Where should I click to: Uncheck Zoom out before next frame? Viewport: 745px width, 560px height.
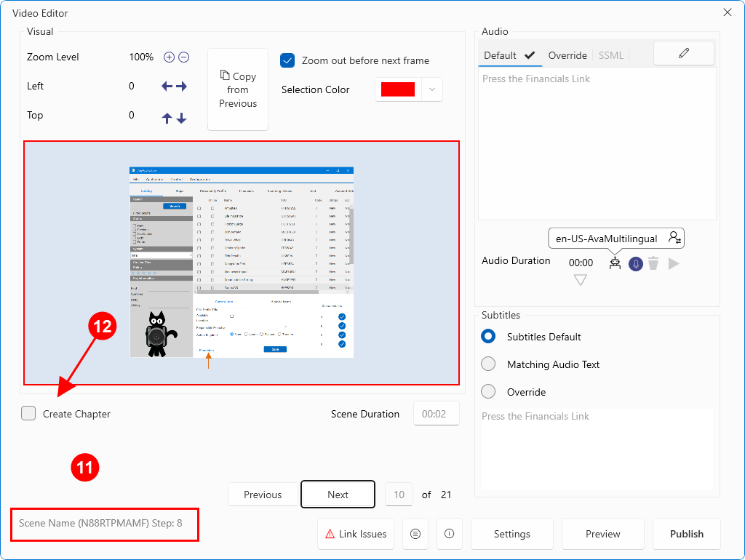pyautogui.click(x=287, y=60)
